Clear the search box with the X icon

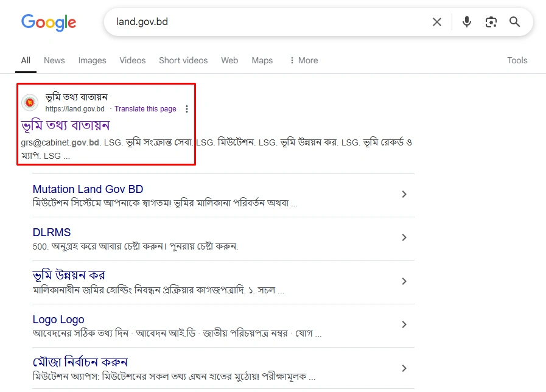tap(437, 22)
